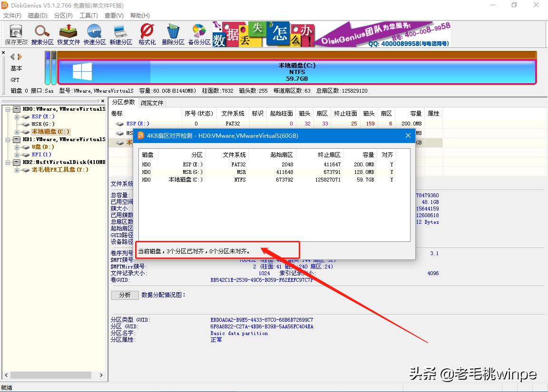Close the disk tree panel
The height and width of the screenshot is (392, 548).
(x=103, y=101)
